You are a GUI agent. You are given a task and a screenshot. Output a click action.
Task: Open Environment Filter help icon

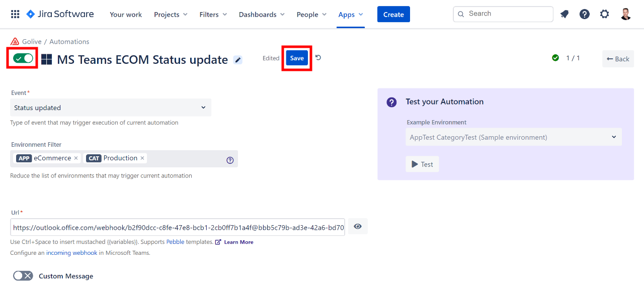click(230, 160)
